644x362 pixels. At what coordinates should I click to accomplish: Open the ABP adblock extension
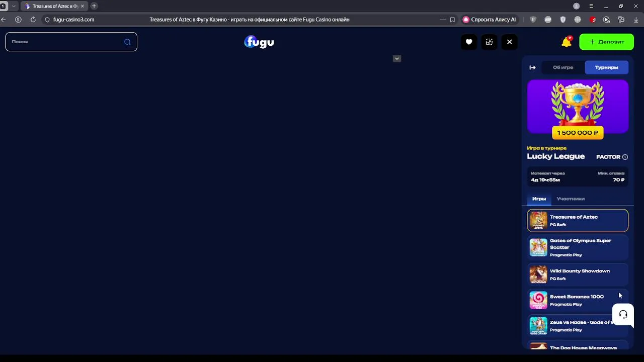click(548, 20)
